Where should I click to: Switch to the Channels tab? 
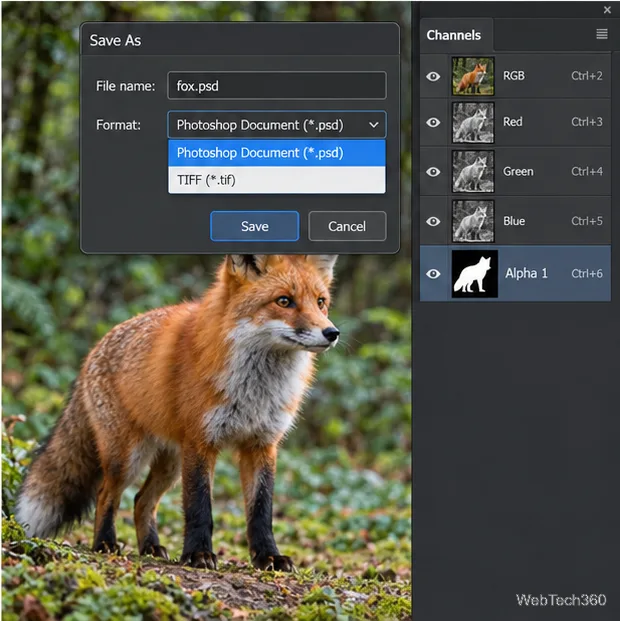coord(454,35)
